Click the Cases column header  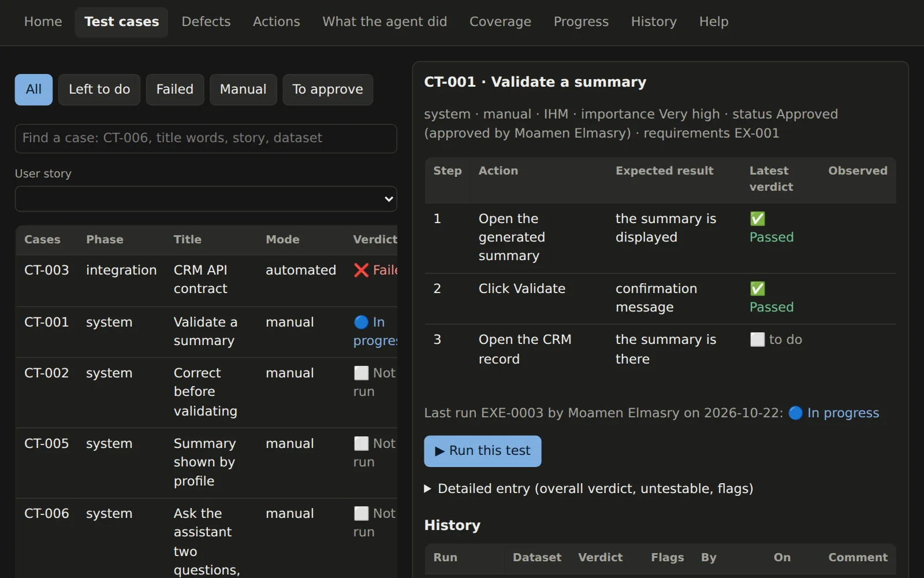click(x=42, y=239)
